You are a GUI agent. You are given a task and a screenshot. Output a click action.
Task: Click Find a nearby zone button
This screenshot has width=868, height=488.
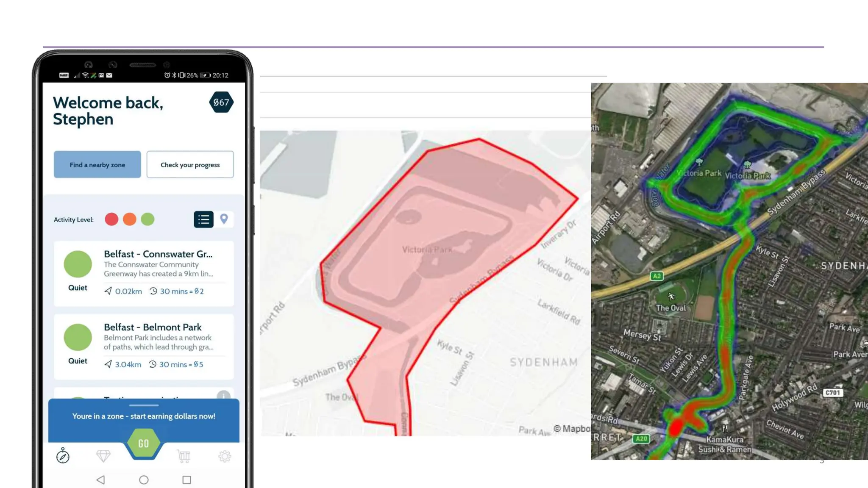tap(97, 165)
